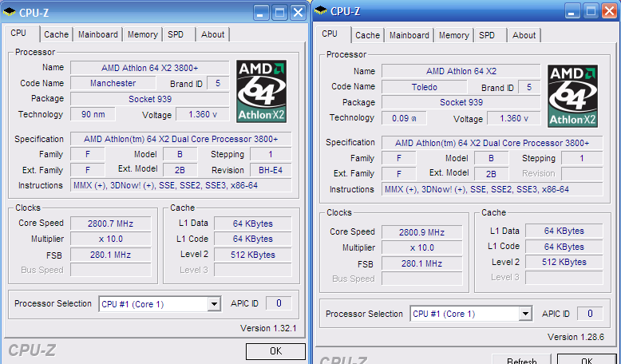
Task: Click Name value 'AMD Athlon 64 X2' in right window
Action: [x=461, y=71]
